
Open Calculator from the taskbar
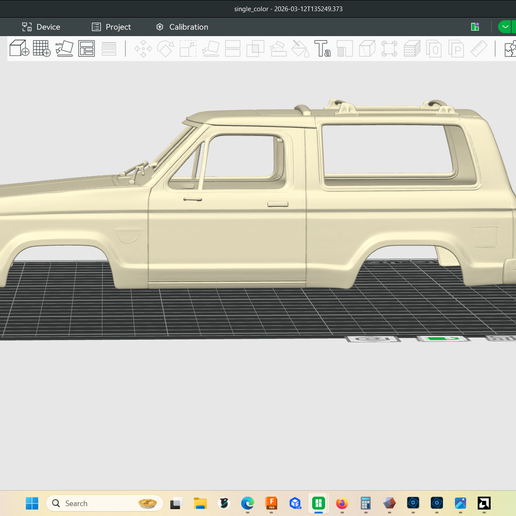[x=366, y=503]
